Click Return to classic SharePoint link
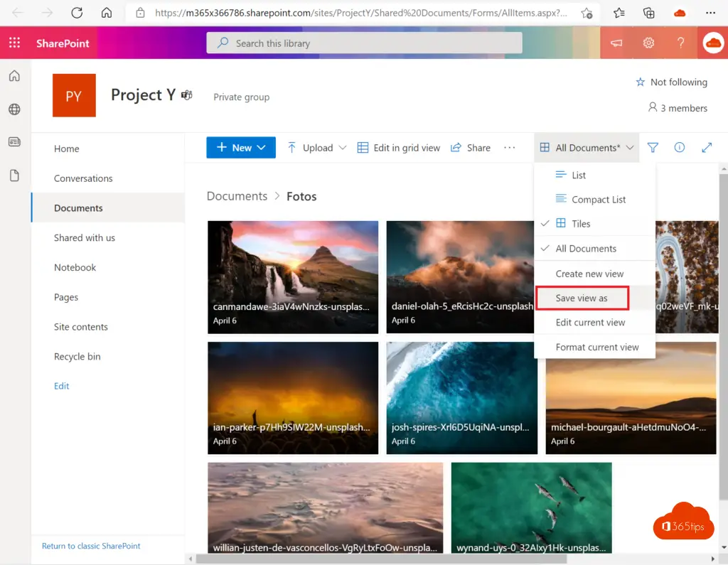This screenshot has width=728, height=565. click(91, 546)
